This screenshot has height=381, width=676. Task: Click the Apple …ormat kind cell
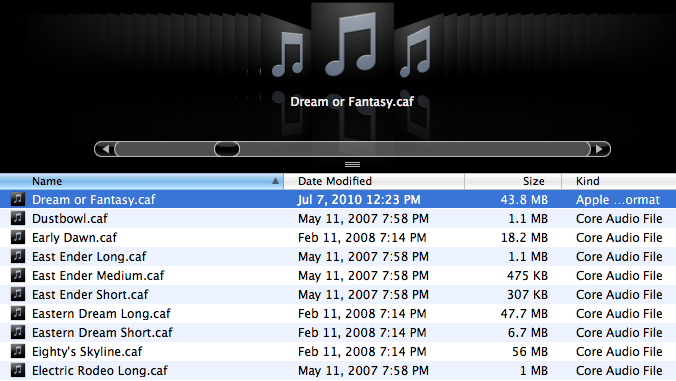click(618, 200)
